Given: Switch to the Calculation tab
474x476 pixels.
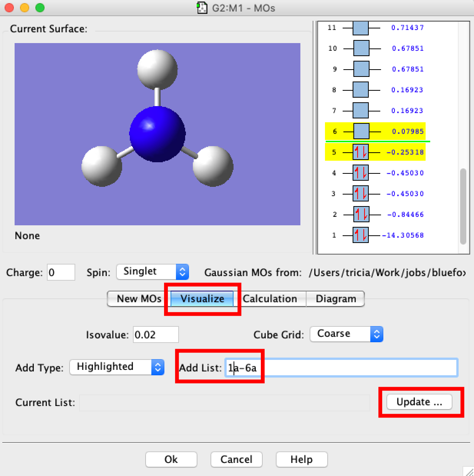Looking at the screenshot, I should [271, 299].
